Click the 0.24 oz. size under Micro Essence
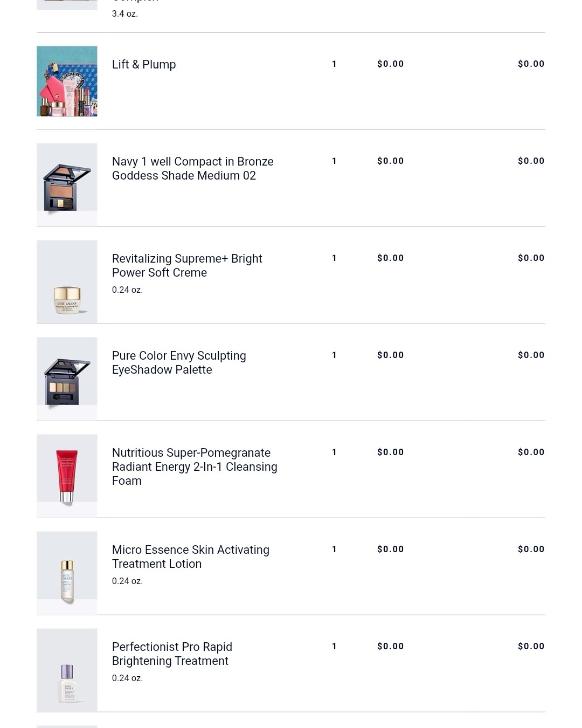 coord(127,581)
